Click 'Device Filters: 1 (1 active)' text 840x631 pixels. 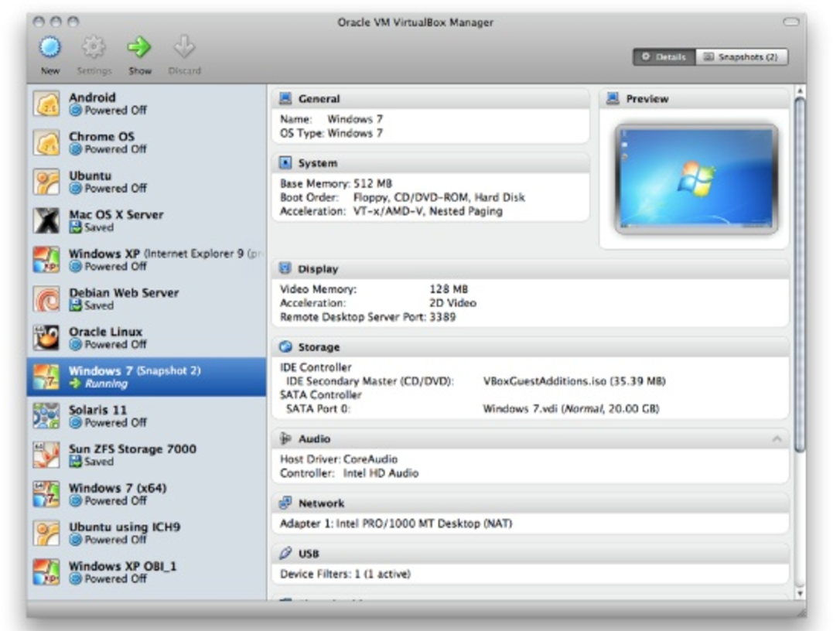tap(345, 574)
